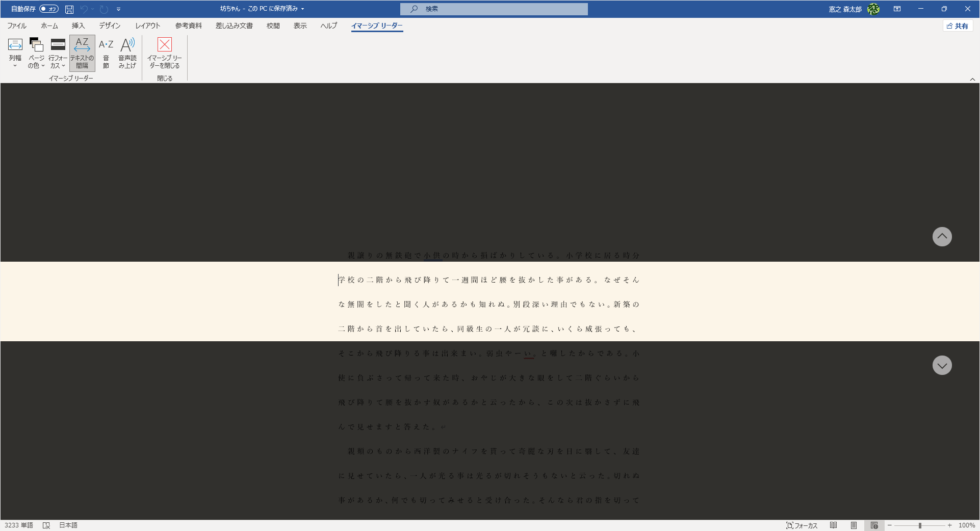
Task: Switch to the ヘルプ tab
Action: [x=329, y=26]
